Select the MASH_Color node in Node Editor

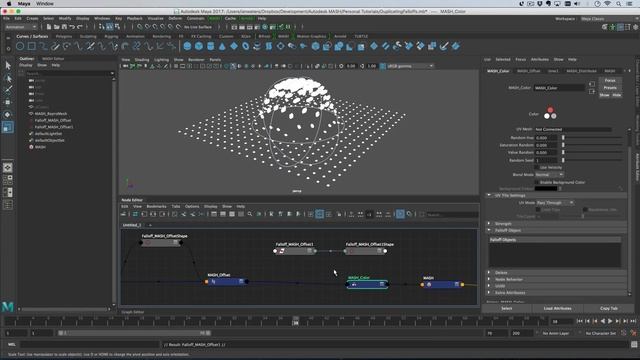click(367, 284)
